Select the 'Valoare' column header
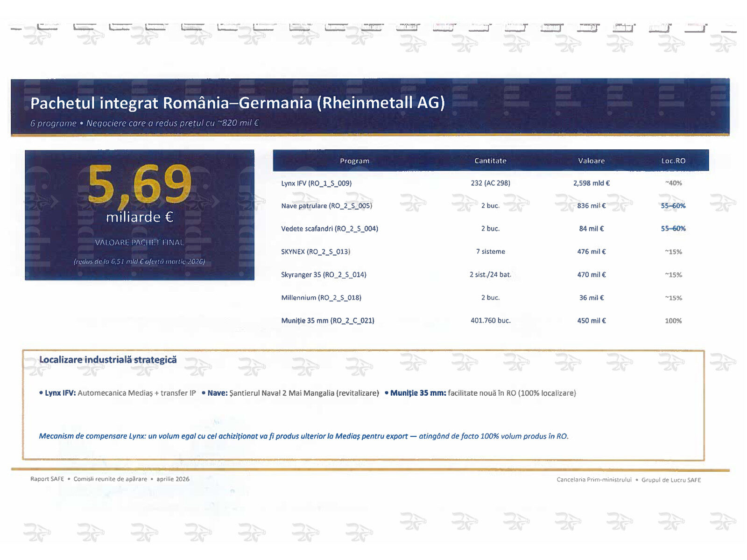 [591, 161]
